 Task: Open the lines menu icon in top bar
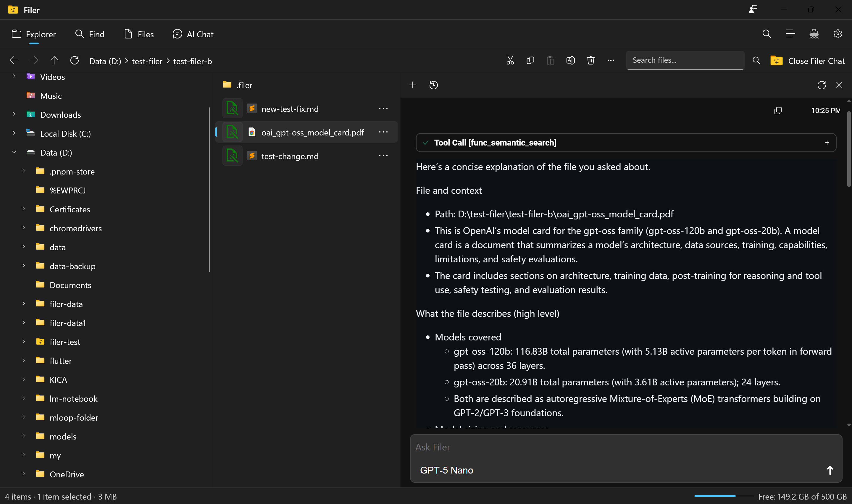click(790, 34)
